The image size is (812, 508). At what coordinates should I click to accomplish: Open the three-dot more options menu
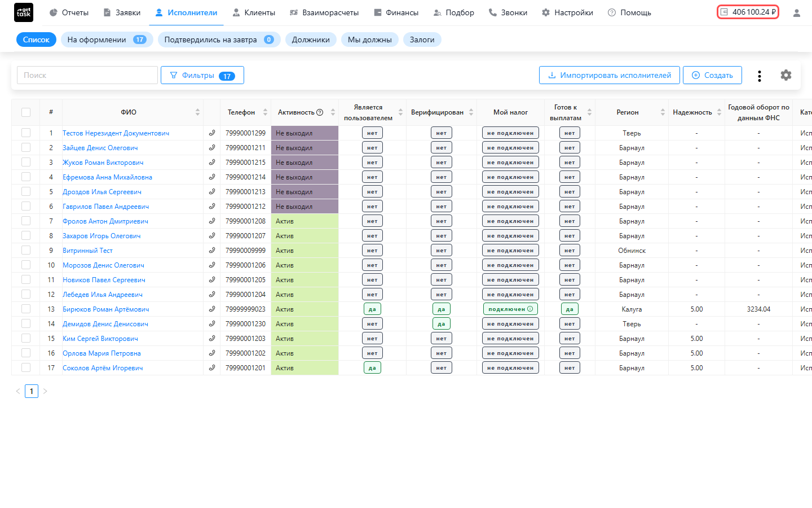(x=760, y=76)
